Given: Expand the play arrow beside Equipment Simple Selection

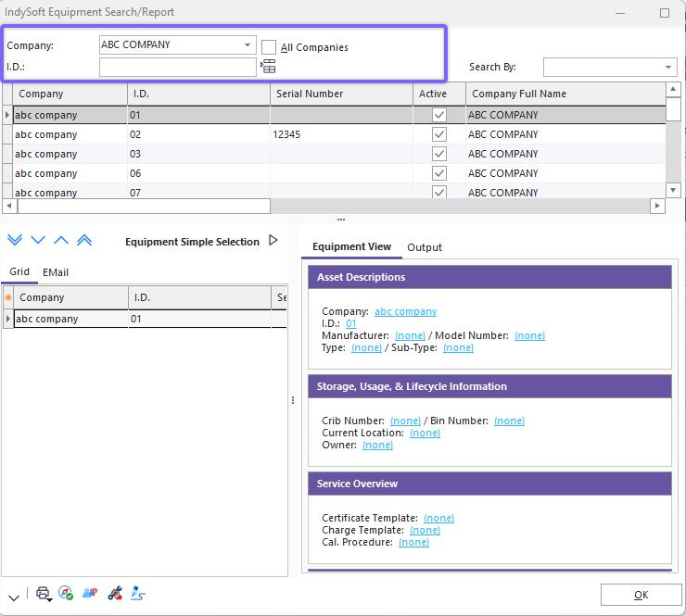Looking at the screenshot, I should coord(273,241).
